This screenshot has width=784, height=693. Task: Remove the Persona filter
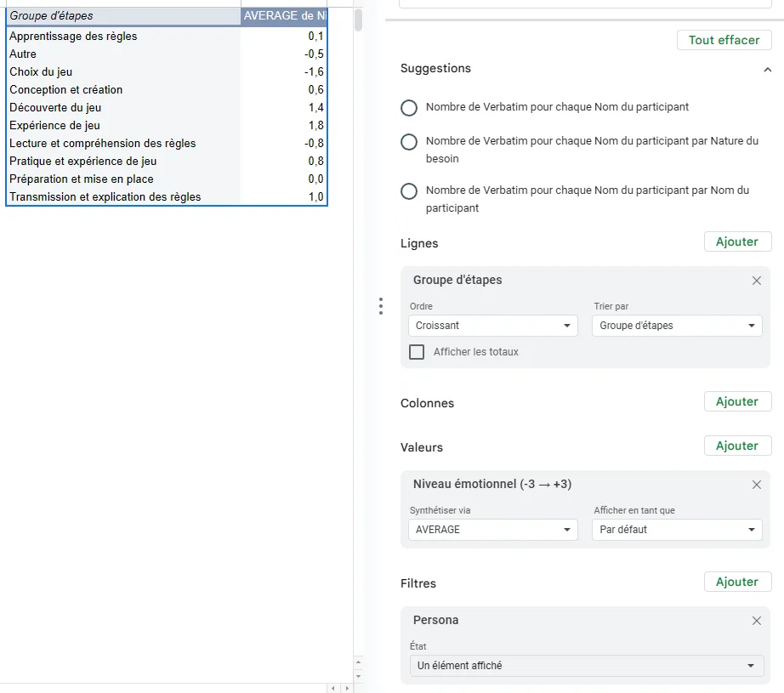point(756,621)
